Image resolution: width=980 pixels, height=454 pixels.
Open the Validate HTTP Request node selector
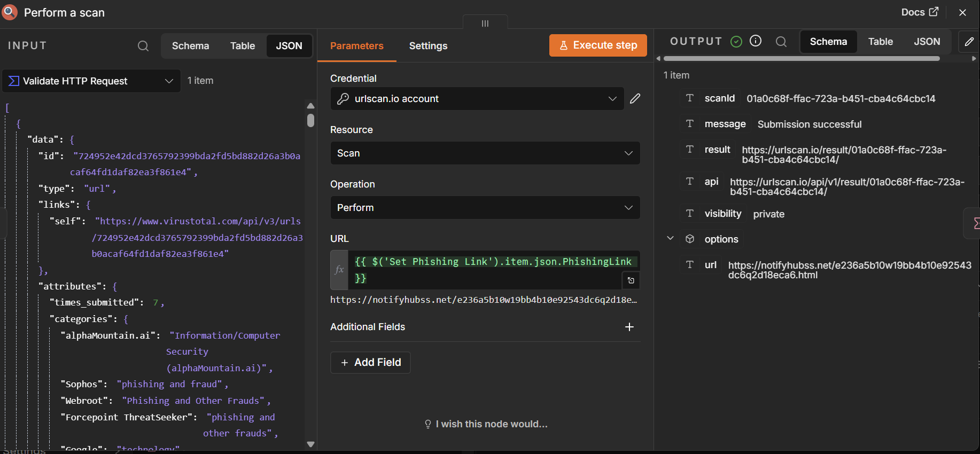(x=91, y=81)
